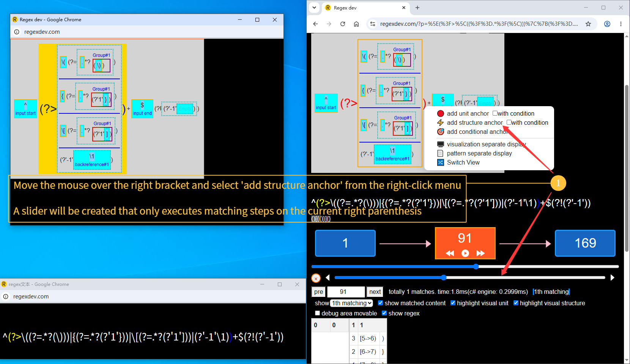
Task: Jump to first step box 1
Action: point(345,243)
